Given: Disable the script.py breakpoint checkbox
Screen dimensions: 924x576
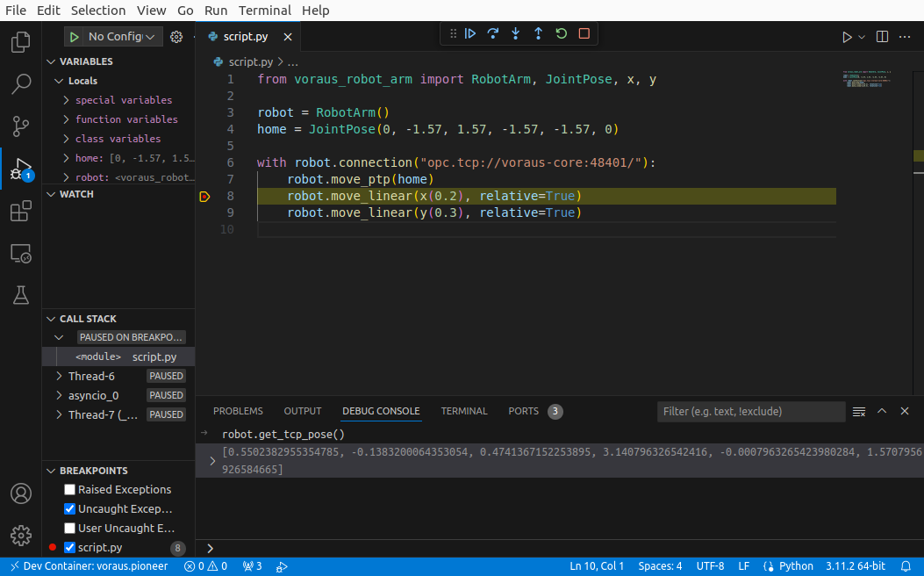Looking at the screenshot, I should [70, 548].
